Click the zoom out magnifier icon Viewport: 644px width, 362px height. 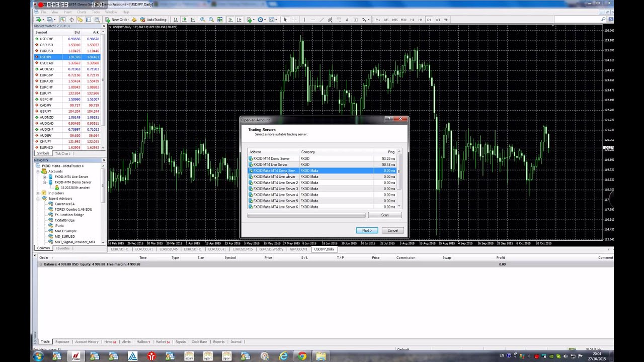pyautogui.click(x=211, y=20)
